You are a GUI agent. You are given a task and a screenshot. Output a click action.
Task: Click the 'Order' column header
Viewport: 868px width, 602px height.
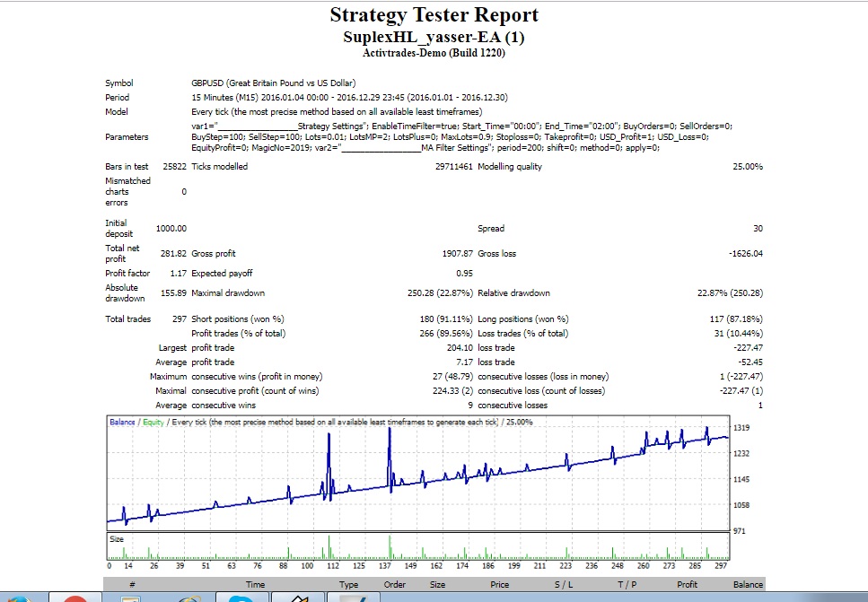395,584
